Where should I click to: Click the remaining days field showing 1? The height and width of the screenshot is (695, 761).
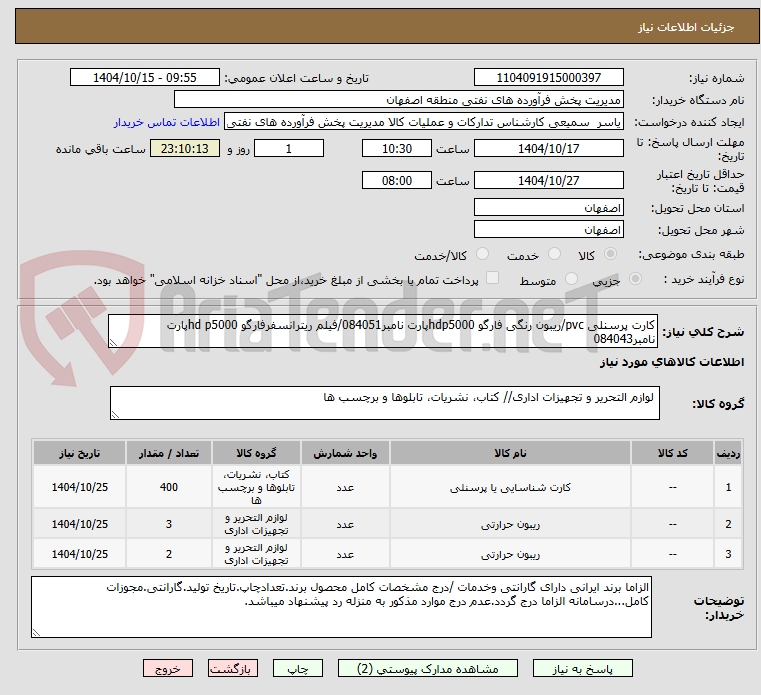(x=289, y=149)
